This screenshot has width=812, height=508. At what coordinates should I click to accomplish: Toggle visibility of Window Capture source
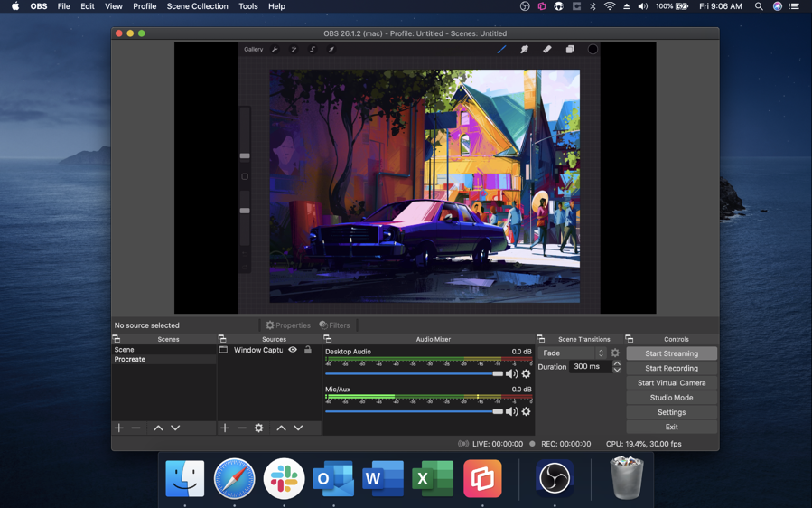click(293, 350)
